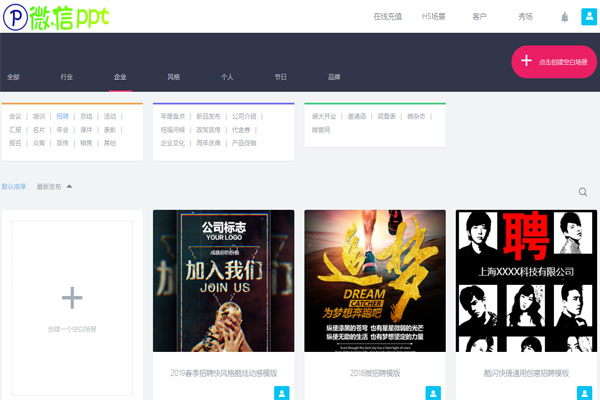Click the 微信ppt logo
Screen dimensions: 600x400
click(56, 17)
